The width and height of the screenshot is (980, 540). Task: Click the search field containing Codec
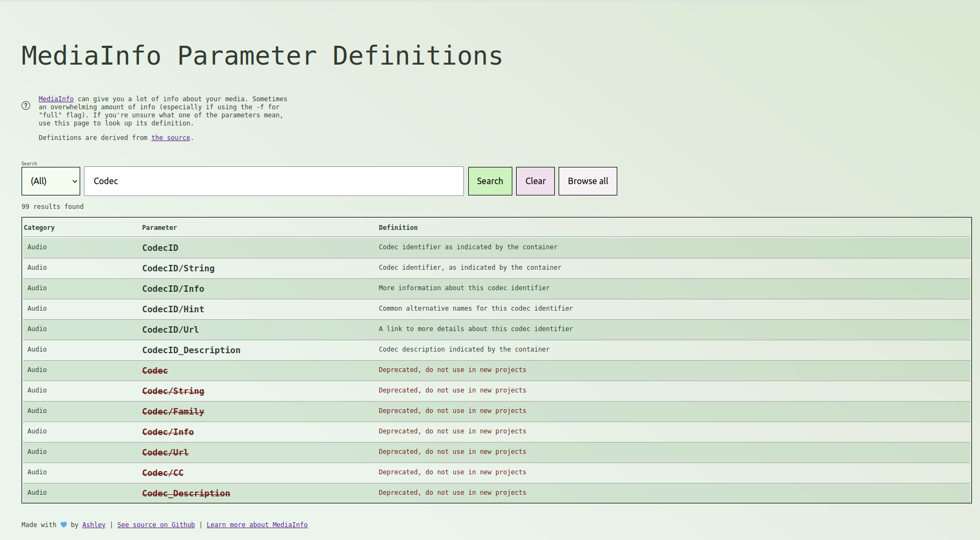point(274,181)
